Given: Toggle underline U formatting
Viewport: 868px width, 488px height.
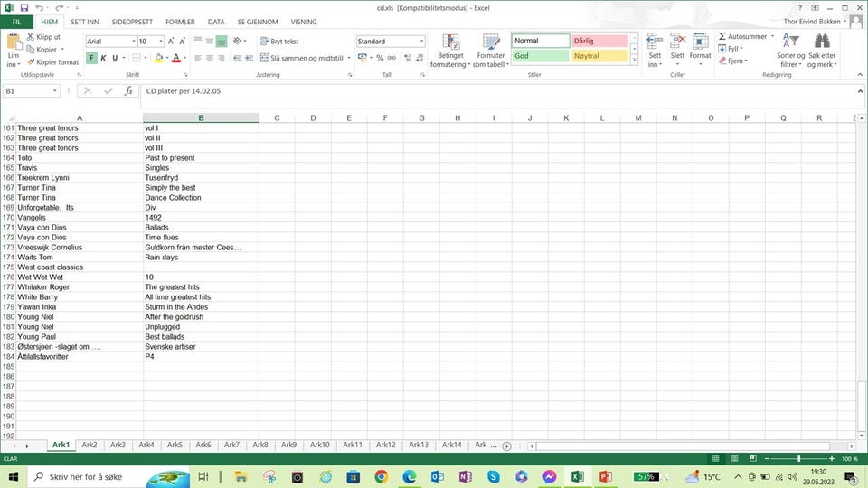Looking at the screenshot, I should coord(115,58).
